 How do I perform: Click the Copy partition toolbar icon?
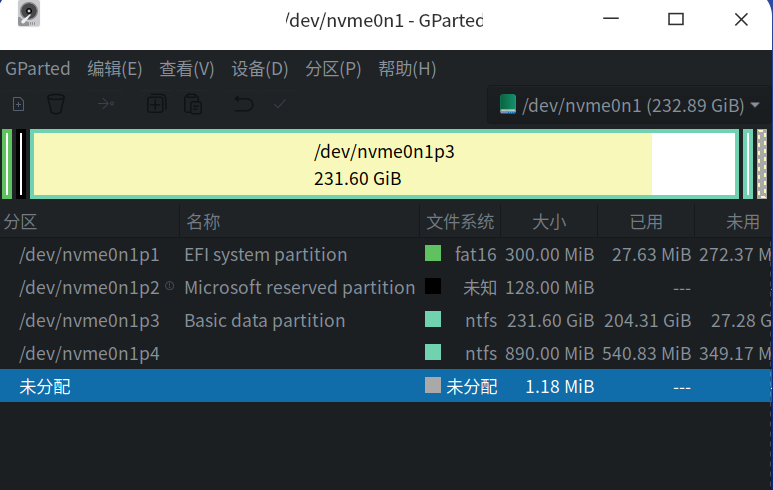point(156,103)
